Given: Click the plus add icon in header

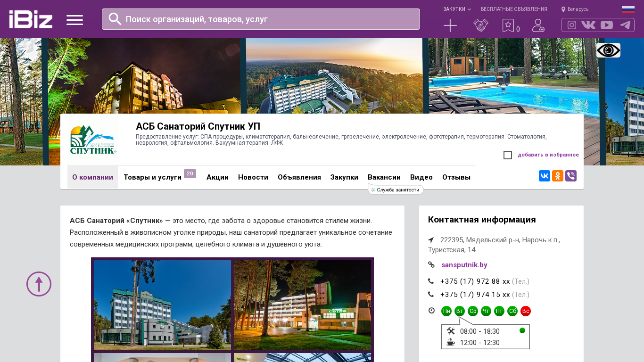Looking at the screenshot, I should point(450,25).
